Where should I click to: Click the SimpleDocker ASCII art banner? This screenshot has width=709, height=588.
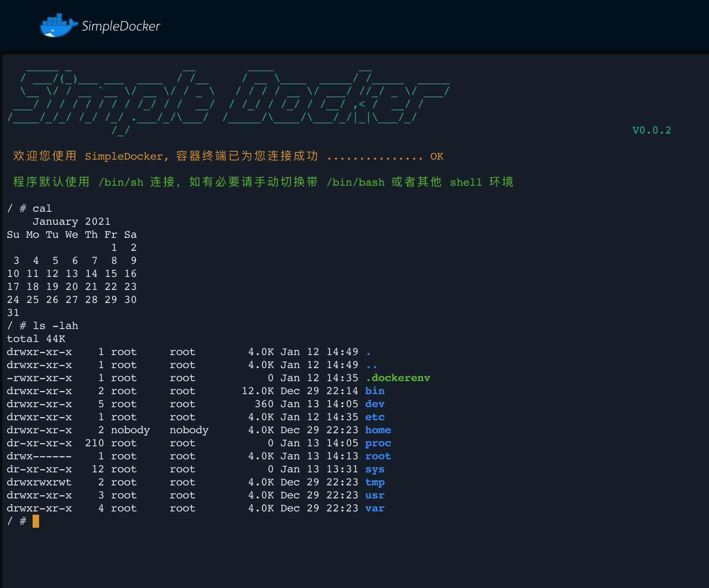click(228, 101)
